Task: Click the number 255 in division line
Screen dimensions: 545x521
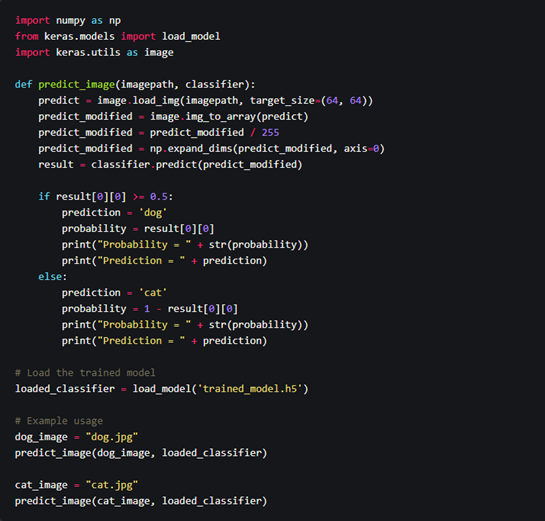Action: tap(270, 132)
